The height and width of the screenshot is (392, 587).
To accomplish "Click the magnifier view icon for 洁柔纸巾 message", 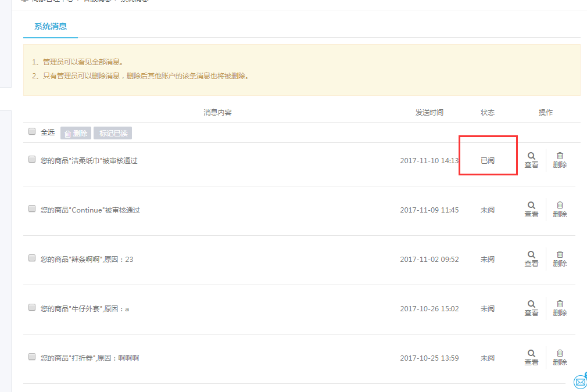I will click(x=531, y=156).
